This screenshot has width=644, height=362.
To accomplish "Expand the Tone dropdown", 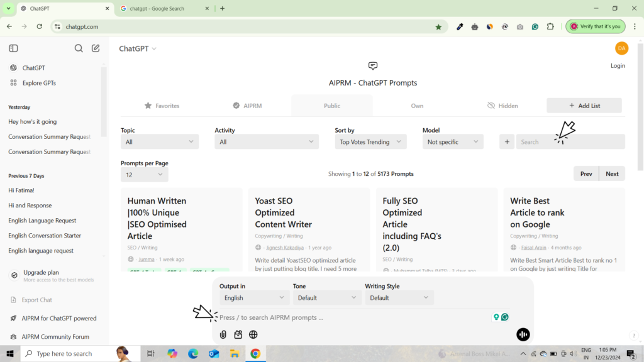I will pyautogui.click(x=327, y=298).
